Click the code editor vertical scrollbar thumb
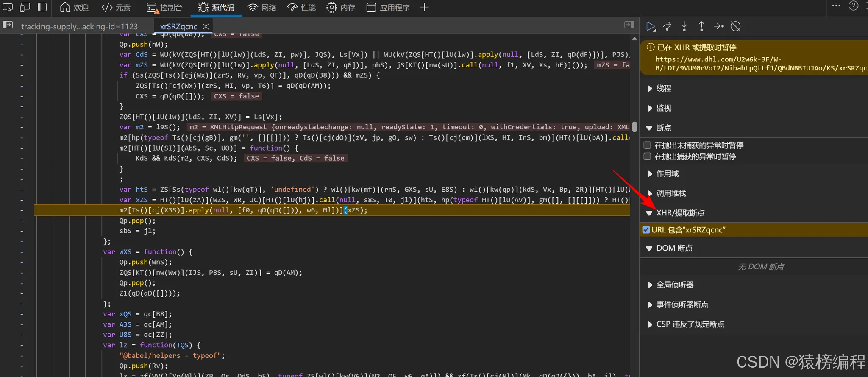This screenshot has height=377, width=868. [x=634, y=126]
